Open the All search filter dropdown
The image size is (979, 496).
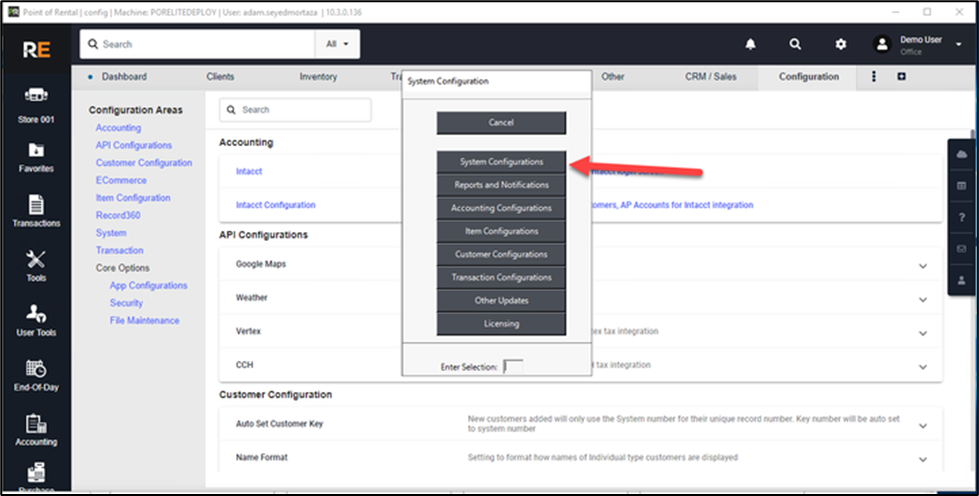(337, 44)
